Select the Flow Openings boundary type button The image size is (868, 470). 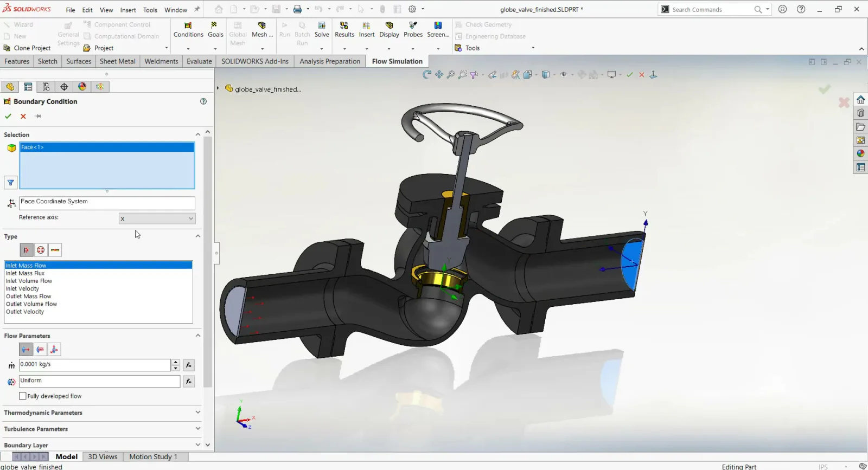coord(26,250)
